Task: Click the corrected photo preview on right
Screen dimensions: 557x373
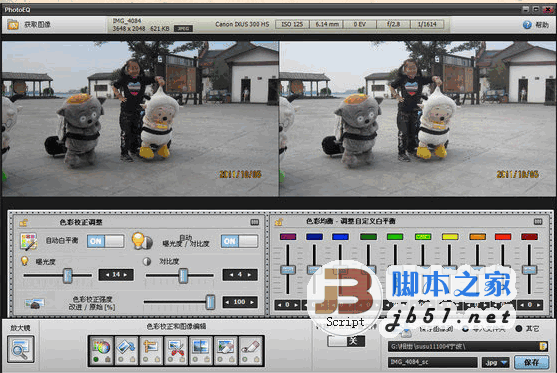Action: pos(418,119)
